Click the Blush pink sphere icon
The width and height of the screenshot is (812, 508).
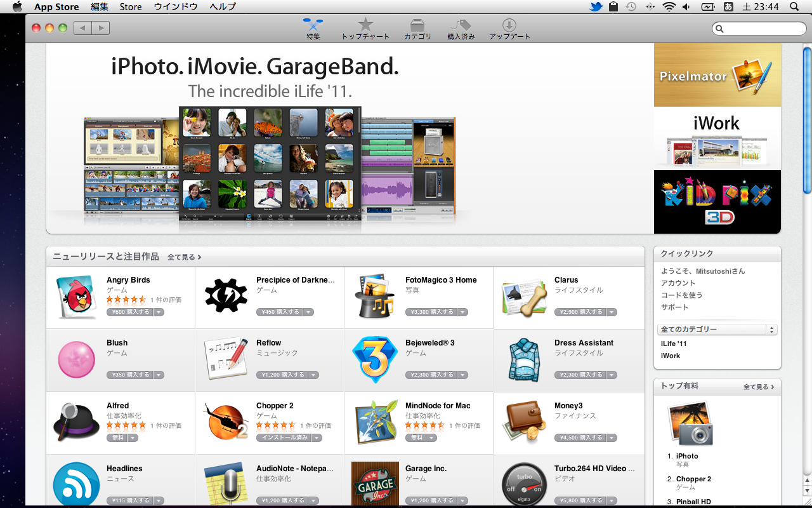click(x=76, y=359)
